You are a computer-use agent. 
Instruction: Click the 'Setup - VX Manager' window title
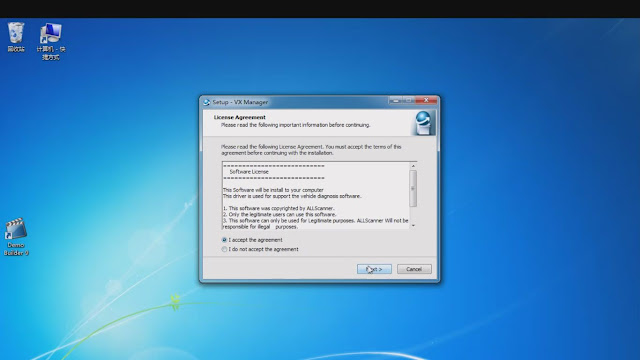(240, 102)
